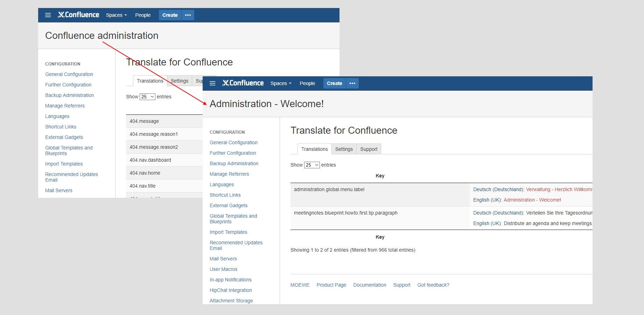Image resolution: width=644 pixels, height=315 pixels.
Task: Open hamburger menu in back Confluence window
Action: click(48, 15)
